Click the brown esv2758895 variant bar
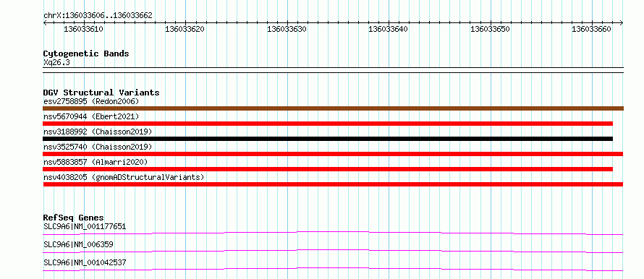Viewport: 644px width, 279px height. pos(334,108)
